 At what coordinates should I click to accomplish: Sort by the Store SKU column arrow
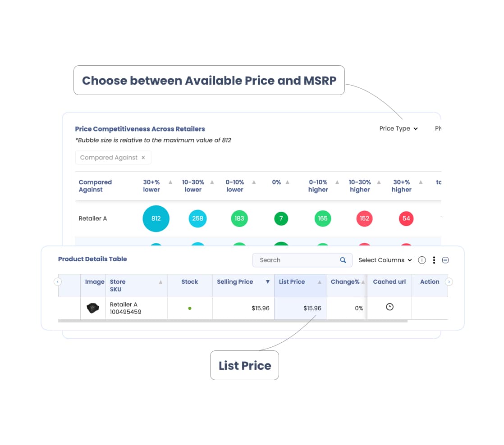[160, 282]
